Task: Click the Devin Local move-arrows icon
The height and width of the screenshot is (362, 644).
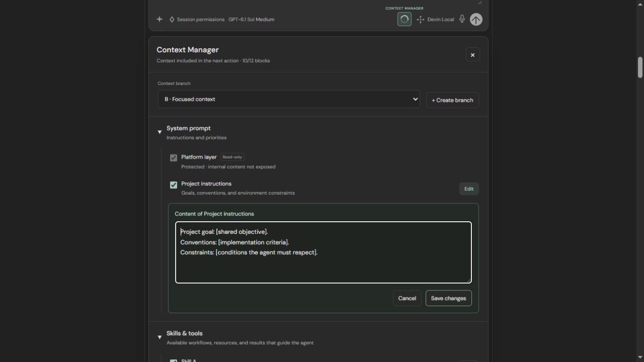Action: 421,19
